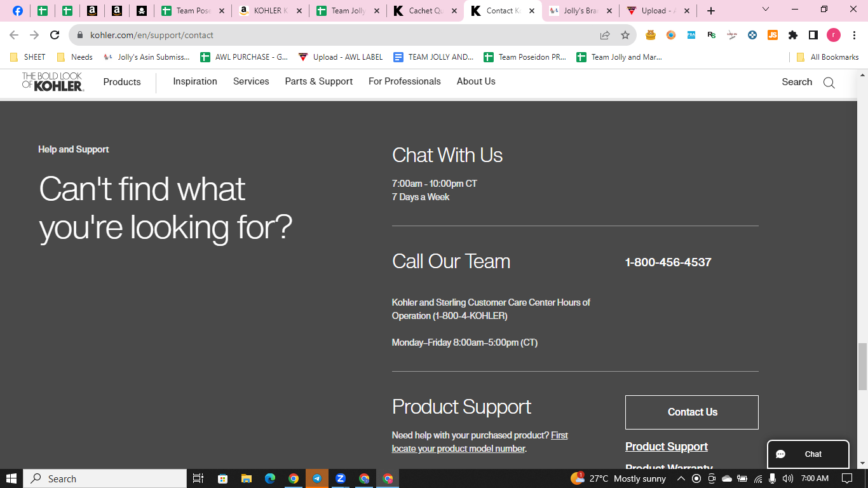
Task: Click the Windows taskbar Search box
Action: pos(105,478)
